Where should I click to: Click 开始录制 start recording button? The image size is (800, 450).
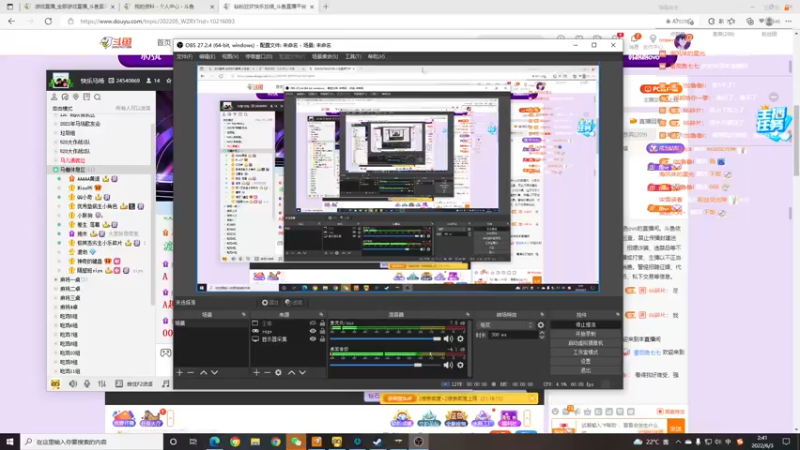click(585, 334)
